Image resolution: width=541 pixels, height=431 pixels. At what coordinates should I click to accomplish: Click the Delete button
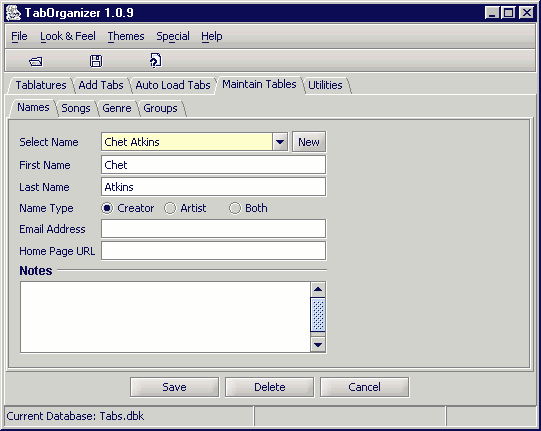[269, 387]
